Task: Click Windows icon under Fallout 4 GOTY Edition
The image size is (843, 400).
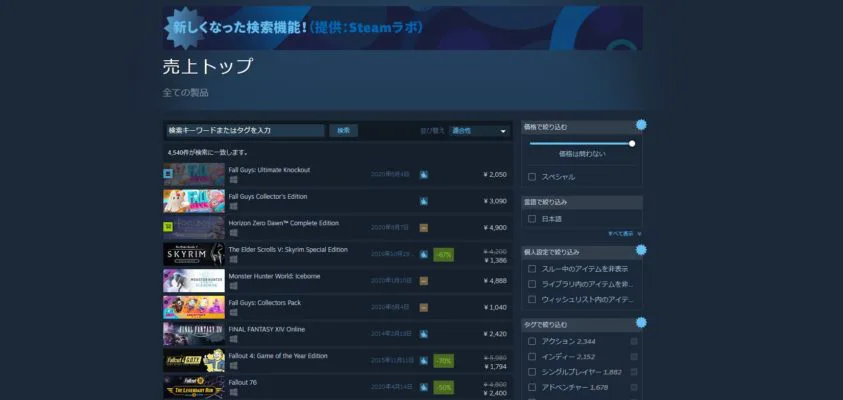Action: (x=233, y=366)
